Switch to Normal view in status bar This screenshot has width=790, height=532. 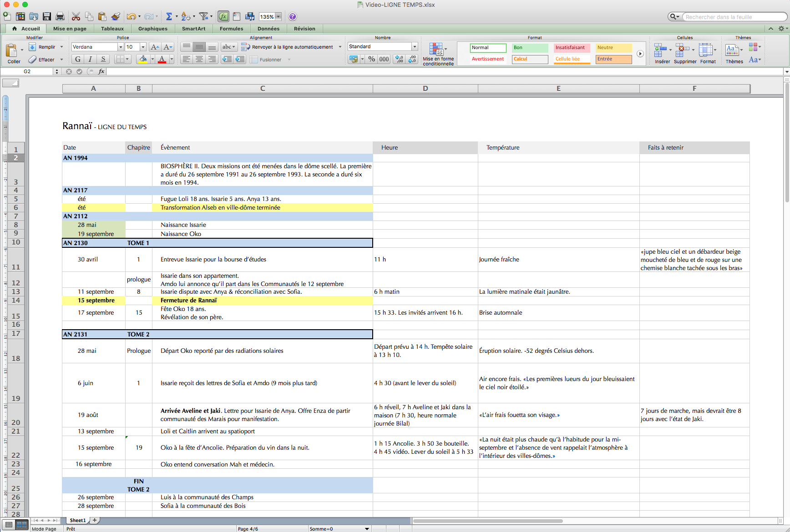point(9,525)
